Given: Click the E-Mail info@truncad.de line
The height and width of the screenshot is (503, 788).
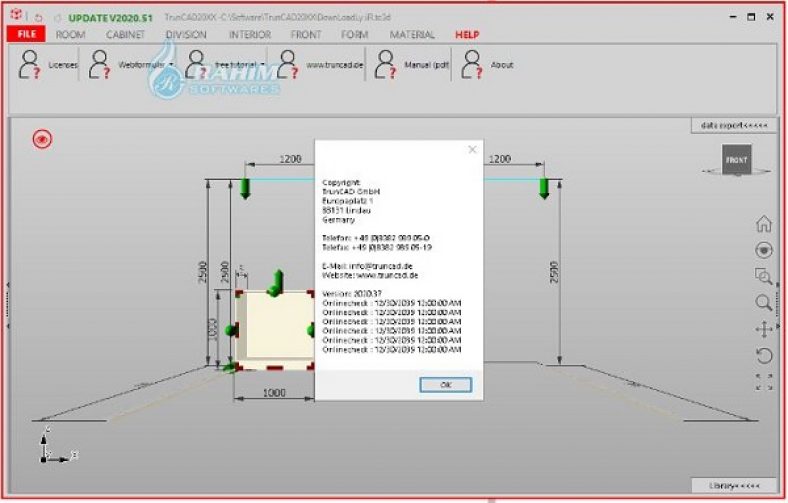Looking at the screenshot, I should pos(367,266).
